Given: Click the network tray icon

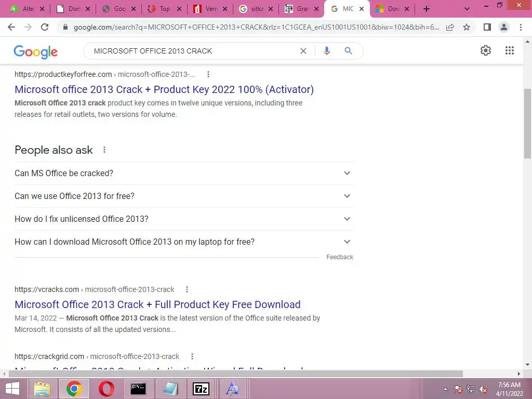Looking at the screenshot, I should [471, 389].
